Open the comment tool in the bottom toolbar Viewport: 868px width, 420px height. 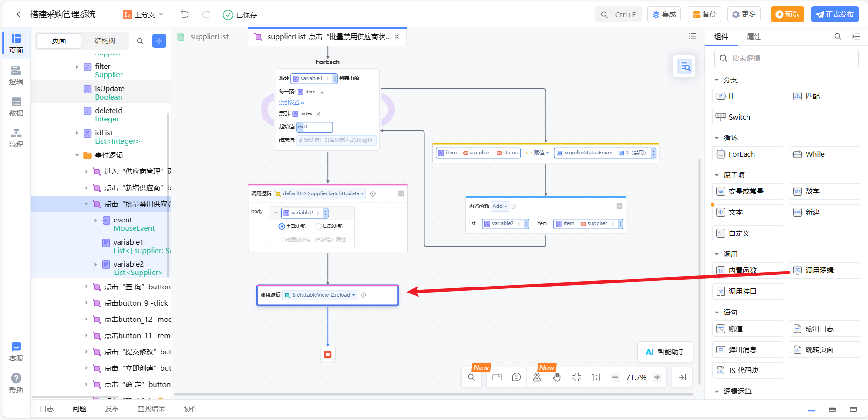coord(517,377)
